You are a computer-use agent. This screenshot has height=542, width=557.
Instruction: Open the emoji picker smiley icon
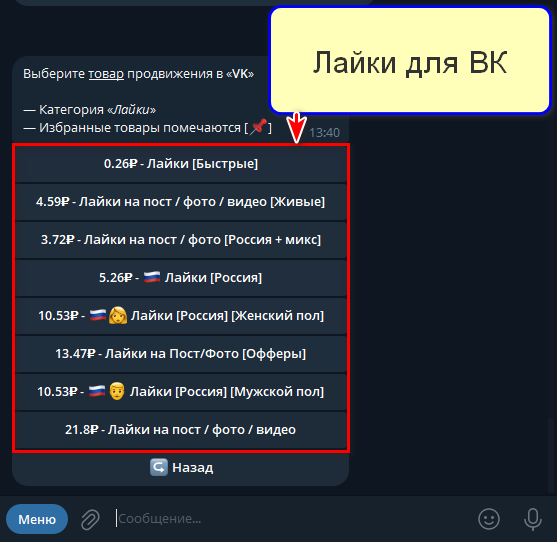coord(489,519)
